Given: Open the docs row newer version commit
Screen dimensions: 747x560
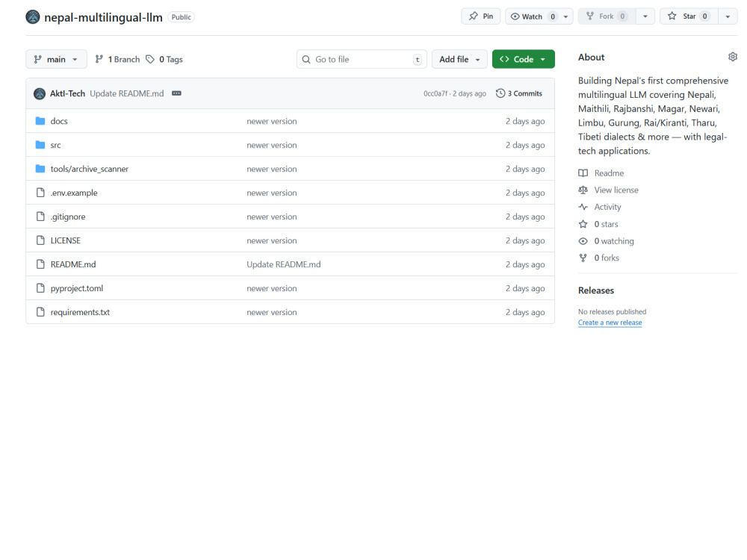Looking at the screenshot, I should click(x=272, y=121).
